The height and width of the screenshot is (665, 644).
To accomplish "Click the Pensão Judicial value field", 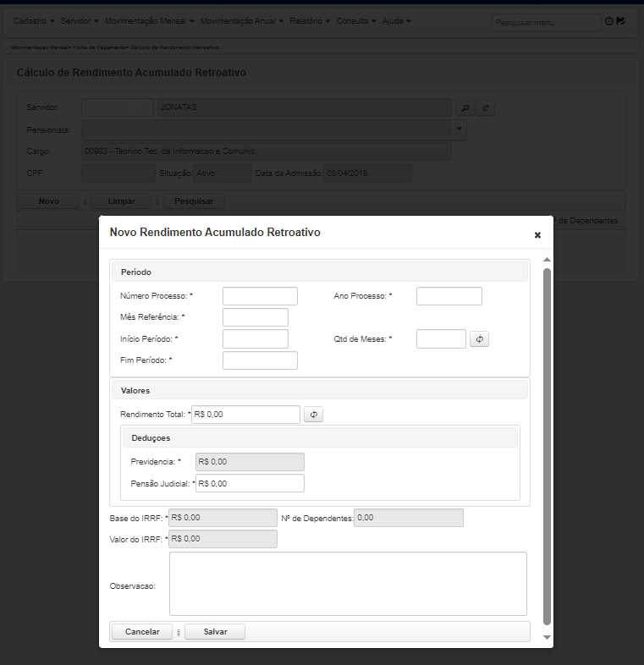I will [250, 483].
